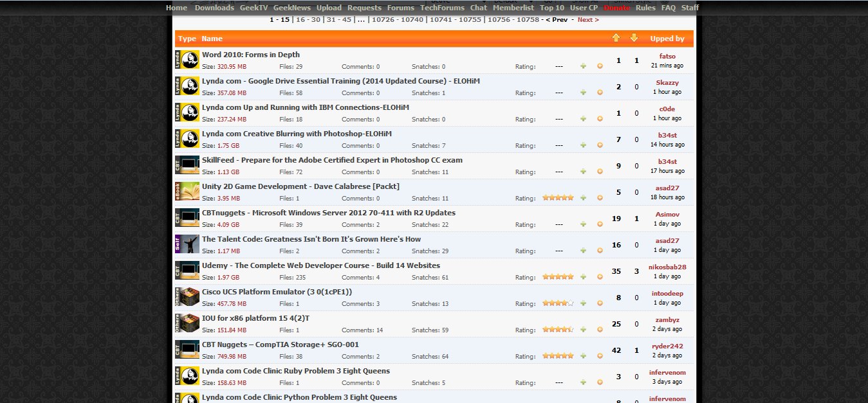
Task: Open the Downloads menu item
Action: tap(214, 8)
